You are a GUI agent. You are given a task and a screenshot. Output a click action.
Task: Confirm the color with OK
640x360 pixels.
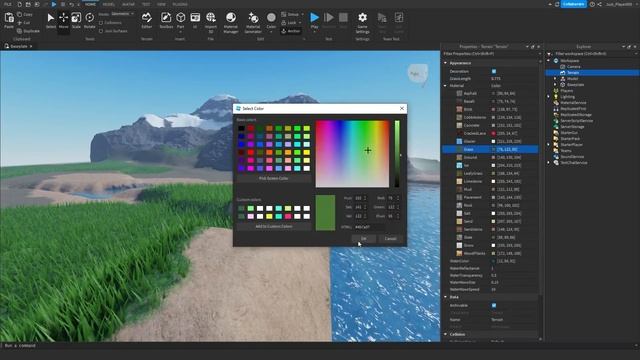[x=363, y=239]
